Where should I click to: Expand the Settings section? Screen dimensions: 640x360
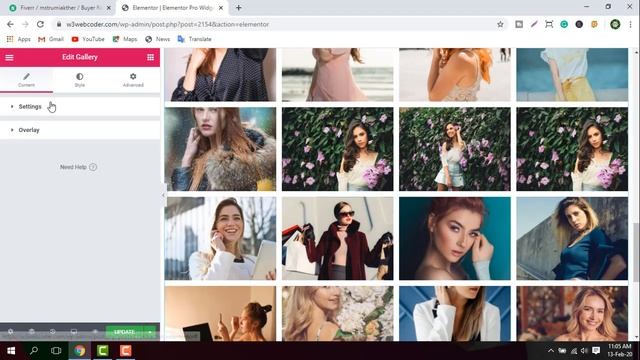(x=80, y=107)
